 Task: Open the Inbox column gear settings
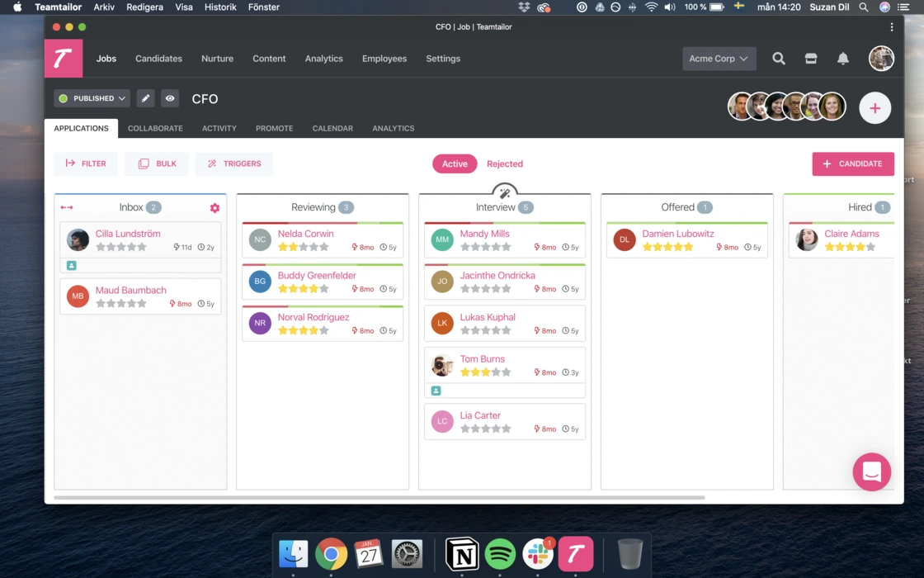point(214,207)
